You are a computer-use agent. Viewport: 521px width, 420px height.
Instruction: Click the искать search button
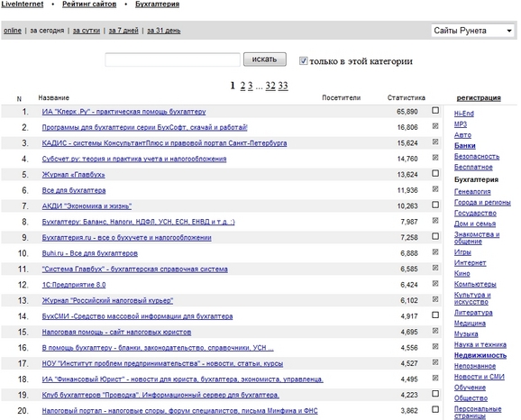(265, 59)
